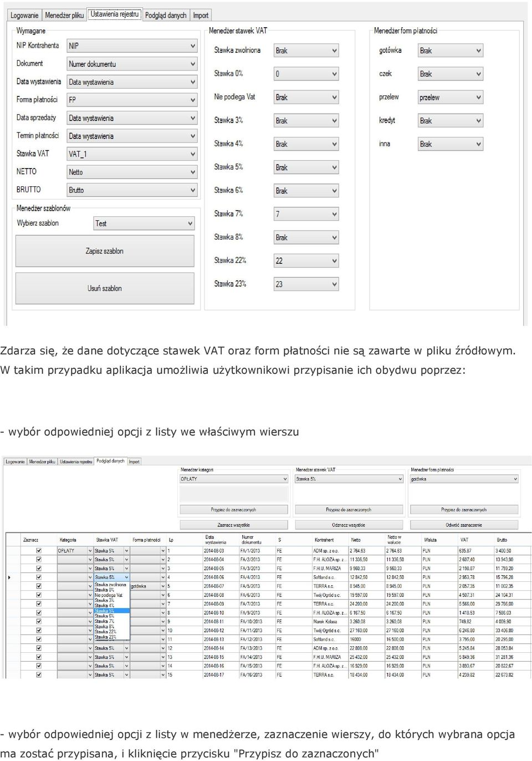
Task: Open Forma płatności cell showing gotówka in row 5
Action: [x=148, y=586]
